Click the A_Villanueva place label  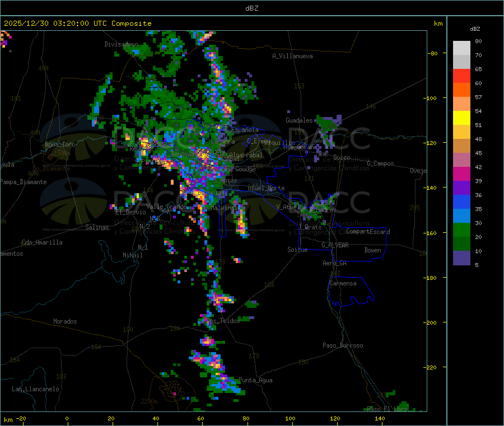(x=292, y=56)
